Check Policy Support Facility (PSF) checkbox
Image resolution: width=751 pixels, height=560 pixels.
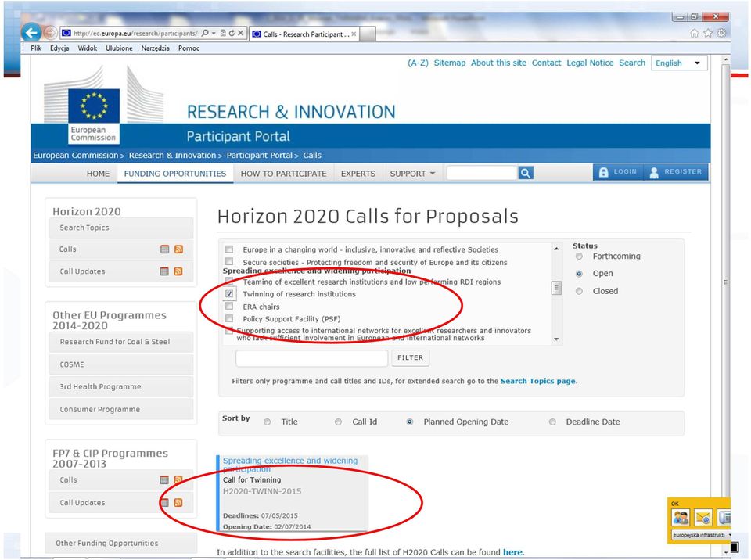coord(229,318)
